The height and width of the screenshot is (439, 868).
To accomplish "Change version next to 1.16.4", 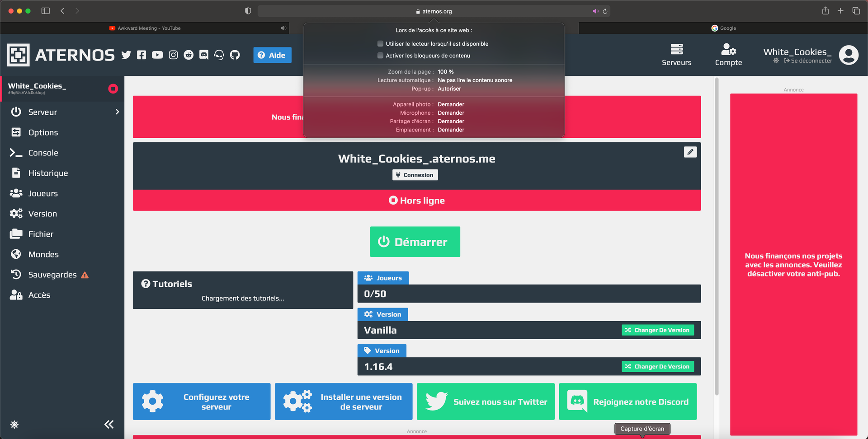I will [x=658, y=367].
